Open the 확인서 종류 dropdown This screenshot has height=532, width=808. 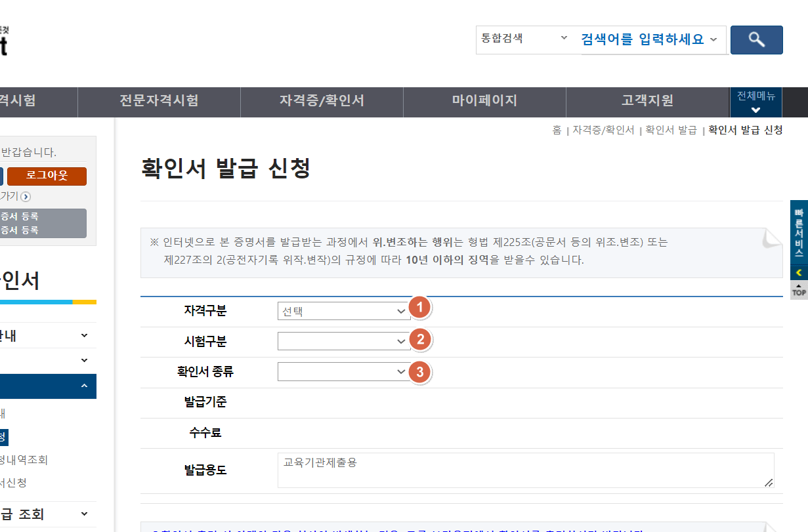(x=343, y=371)
